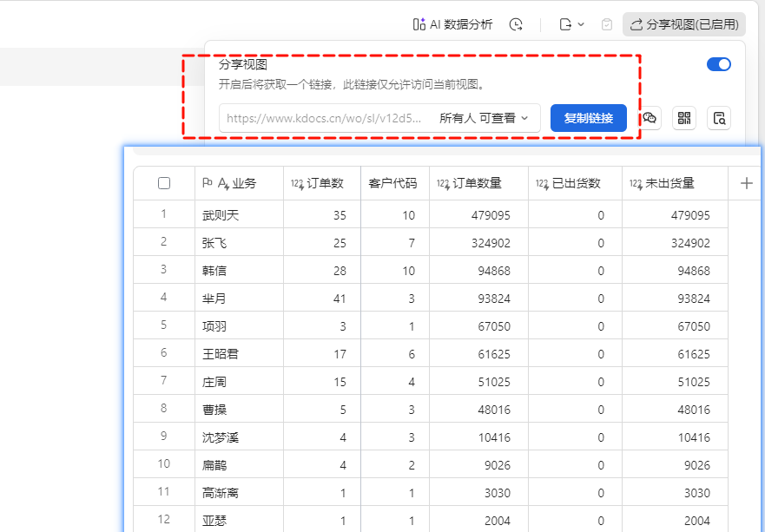Image resolution: width=765 pixels, height=532 pixels.
Task: Click the history clock icon
Action: [x=516, y=24]
